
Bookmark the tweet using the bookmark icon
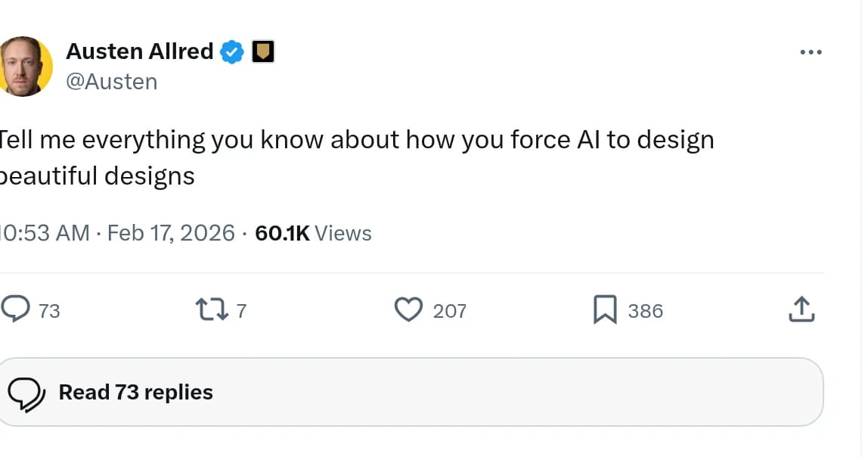tap(606, 309)
